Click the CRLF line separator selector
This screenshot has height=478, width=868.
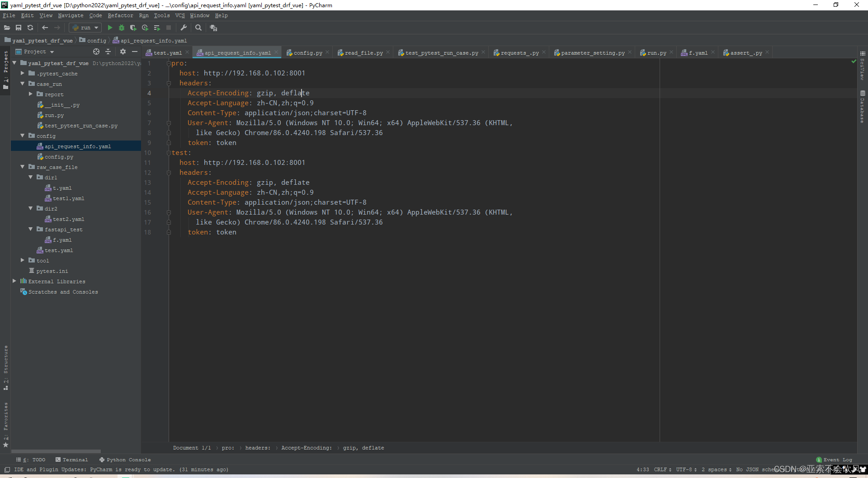662,469
